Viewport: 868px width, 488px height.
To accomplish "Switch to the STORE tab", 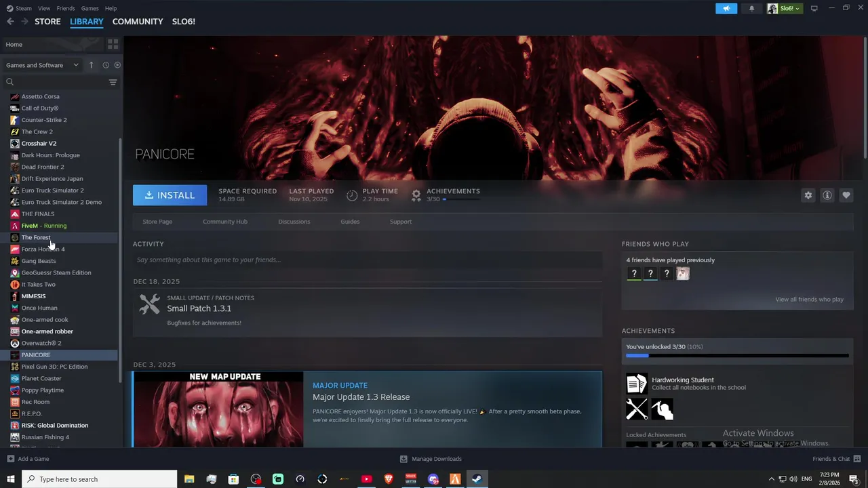I will click(47, 22).
